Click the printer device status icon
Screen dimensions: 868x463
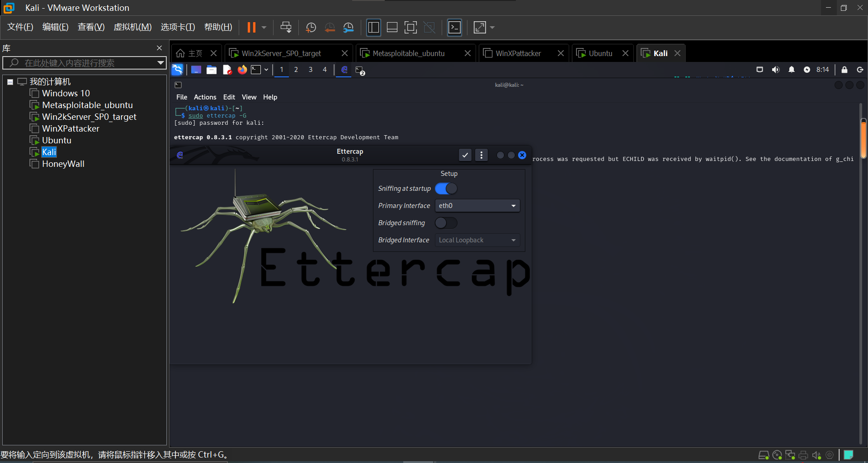803,455
